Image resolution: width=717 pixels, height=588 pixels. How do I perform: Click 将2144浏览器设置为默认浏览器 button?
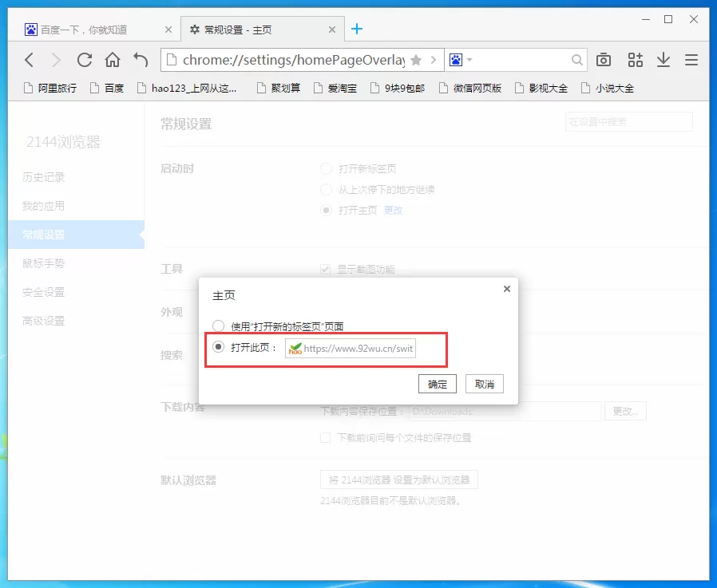(x=399, y=479)
